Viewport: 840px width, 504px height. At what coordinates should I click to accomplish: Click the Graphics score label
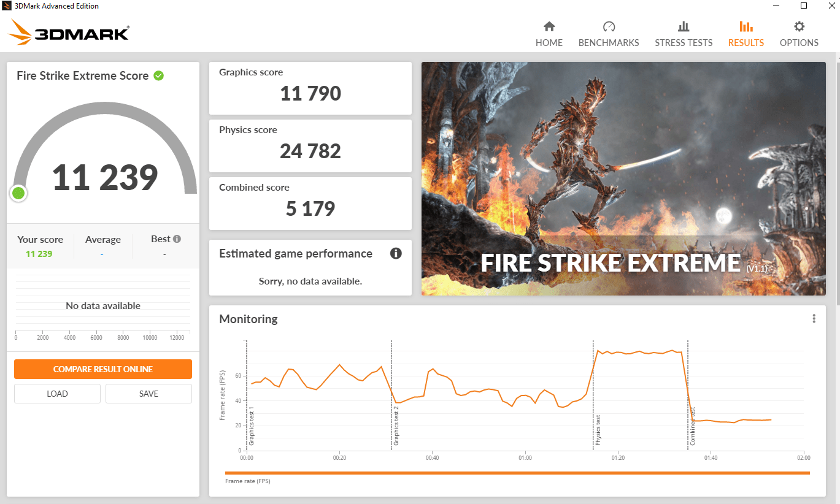[x=251, y=72]
